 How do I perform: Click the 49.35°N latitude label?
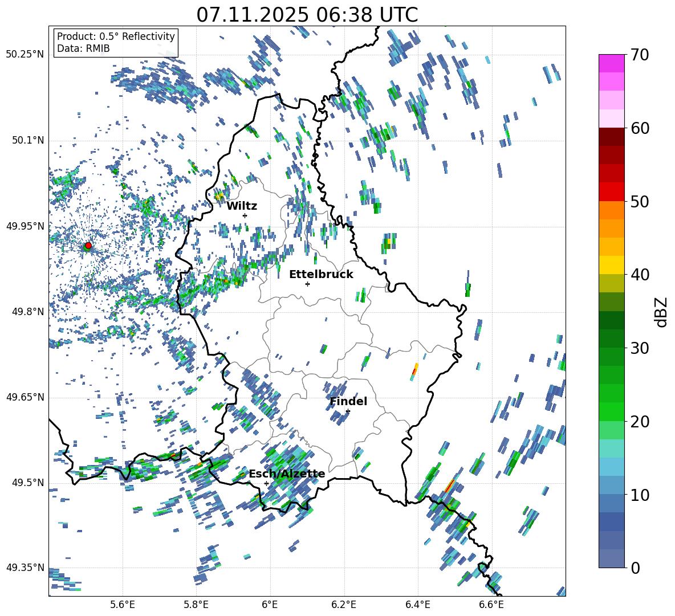25,568
